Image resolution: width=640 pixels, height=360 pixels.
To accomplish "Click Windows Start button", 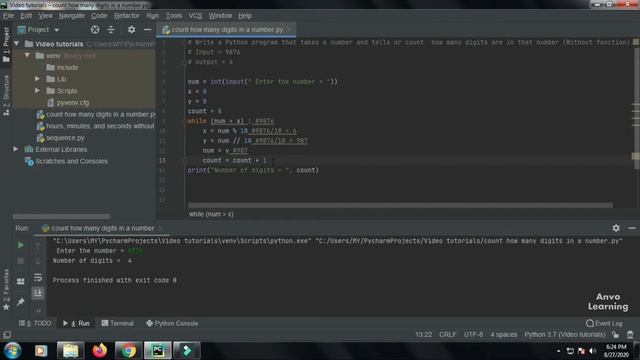I will tap(12, 350).
